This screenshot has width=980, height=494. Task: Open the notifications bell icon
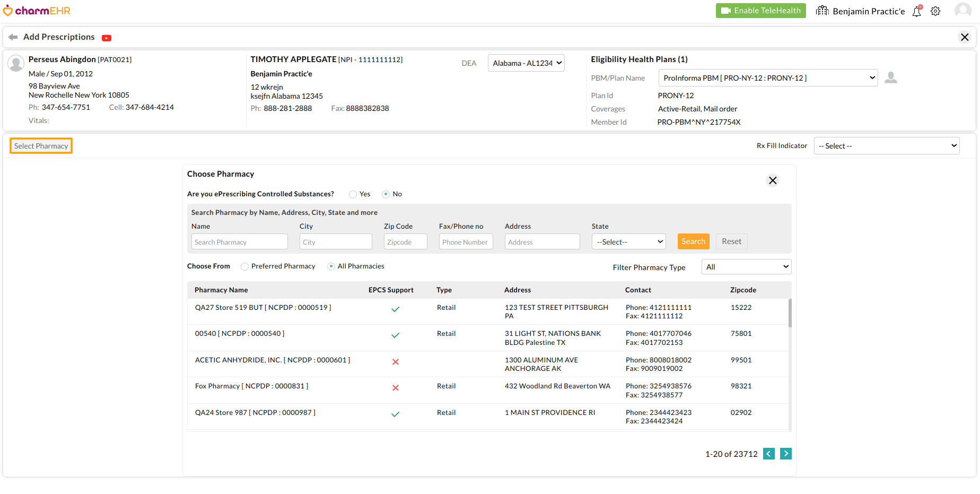pos(916,11)
